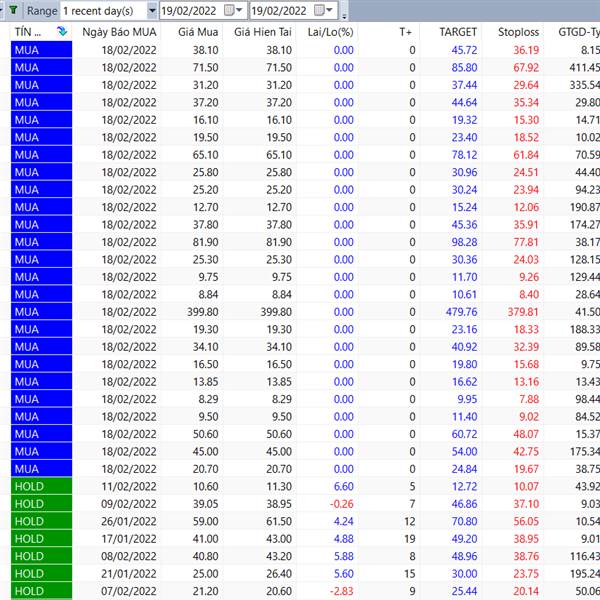Click date cell 21/01/2022

click(129, 574)
